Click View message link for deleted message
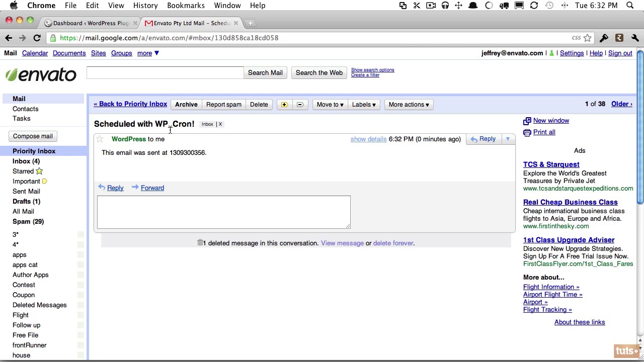Image resolution: width=644 pixels, height=362 pixels. coord(342,243)
